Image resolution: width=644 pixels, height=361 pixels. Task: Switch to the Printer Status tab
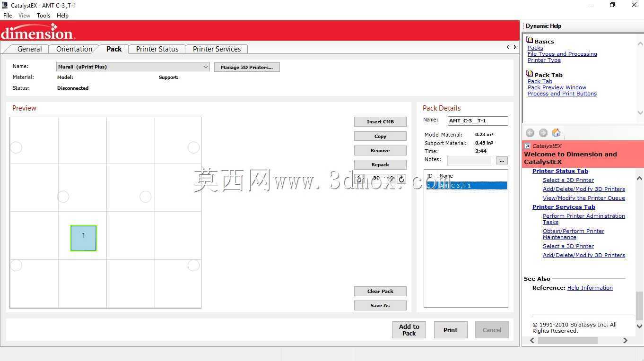click(157, 49)
